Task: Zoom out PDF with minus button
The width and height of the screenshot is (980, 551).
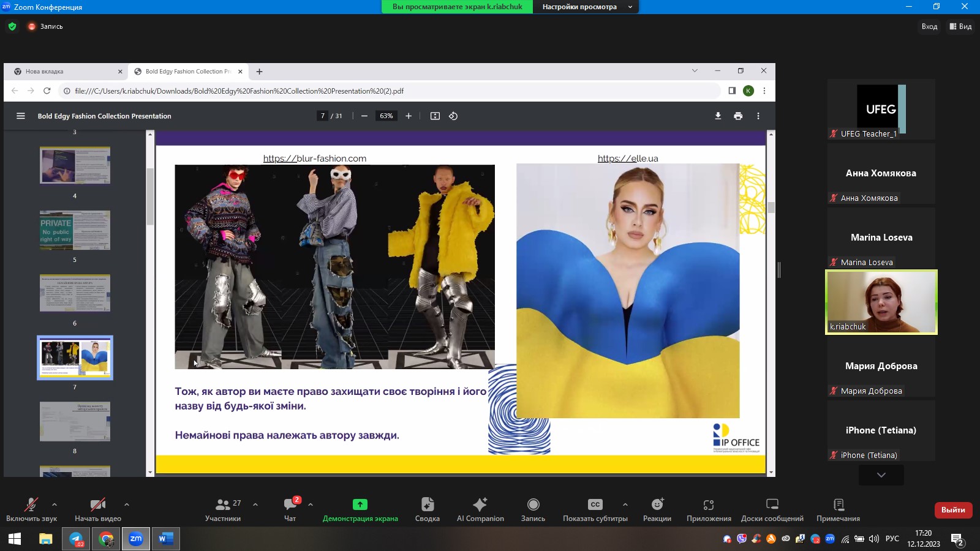Action: coord(364,116)
